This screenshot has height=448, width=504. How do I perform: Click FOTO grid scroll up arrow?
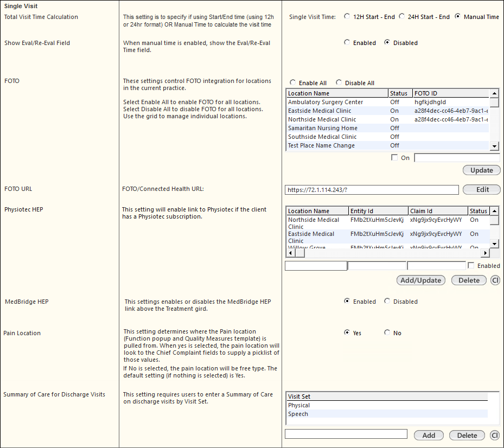click(x=494, y=93)
